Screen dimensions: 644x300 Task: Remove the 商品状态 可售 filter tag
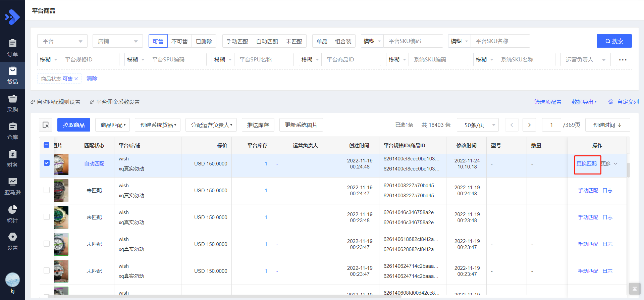tap(76, 79)
